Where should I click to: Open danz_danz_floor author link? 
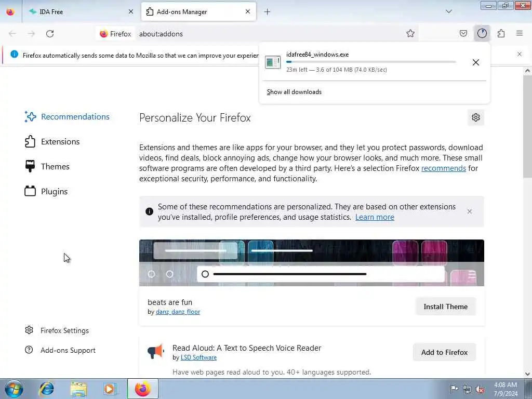click(178, 312)
